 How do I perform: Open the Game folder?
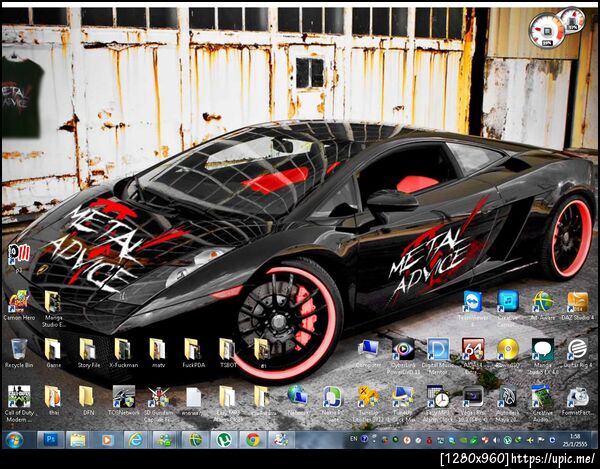53,353
